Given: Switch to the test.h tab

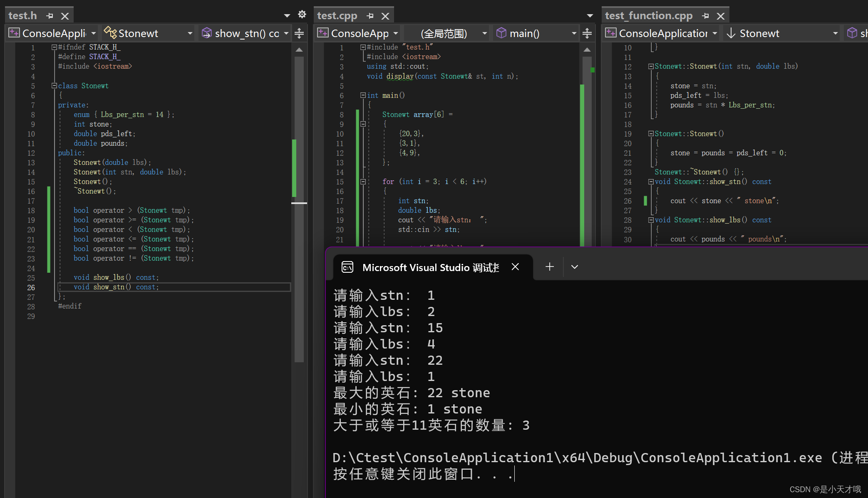Looking at the screenshot, I should [23, 16].
